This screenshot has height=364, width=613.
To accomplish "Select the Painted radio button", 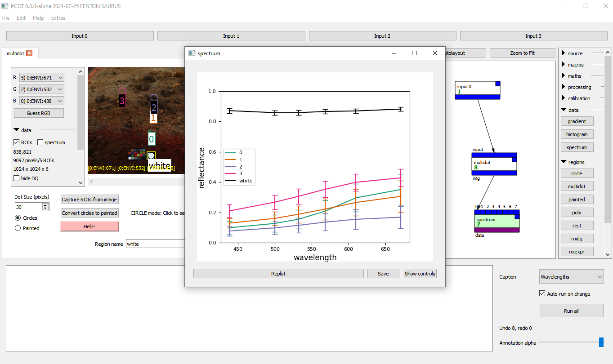I will [x=18, y=228].
